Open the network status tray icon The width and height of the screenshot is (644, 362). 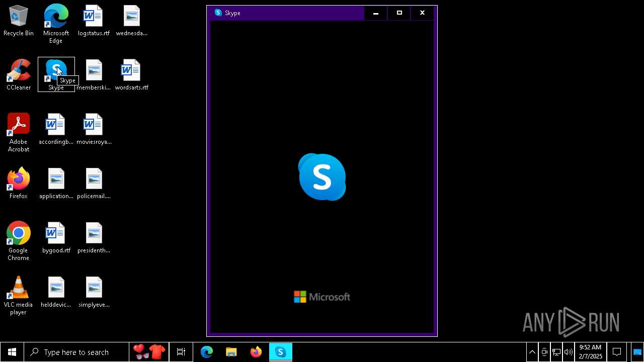click(556, 352)
